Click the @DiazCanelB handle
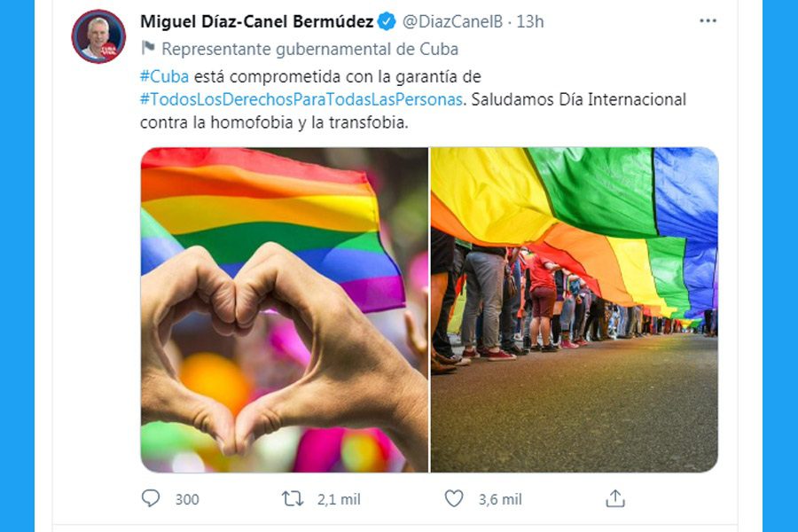Viewport: 798px width, 532px height. pos(452,21)
